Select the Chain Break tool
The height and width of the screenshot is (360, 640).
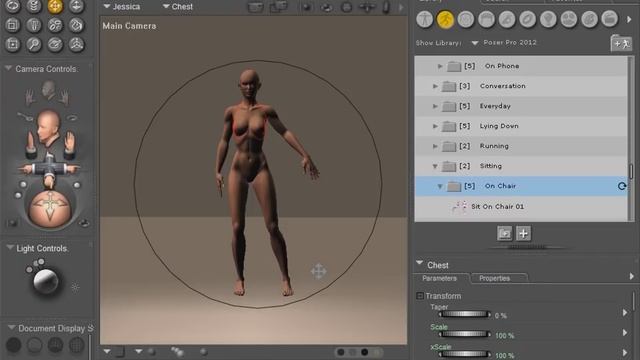[55, 25]
